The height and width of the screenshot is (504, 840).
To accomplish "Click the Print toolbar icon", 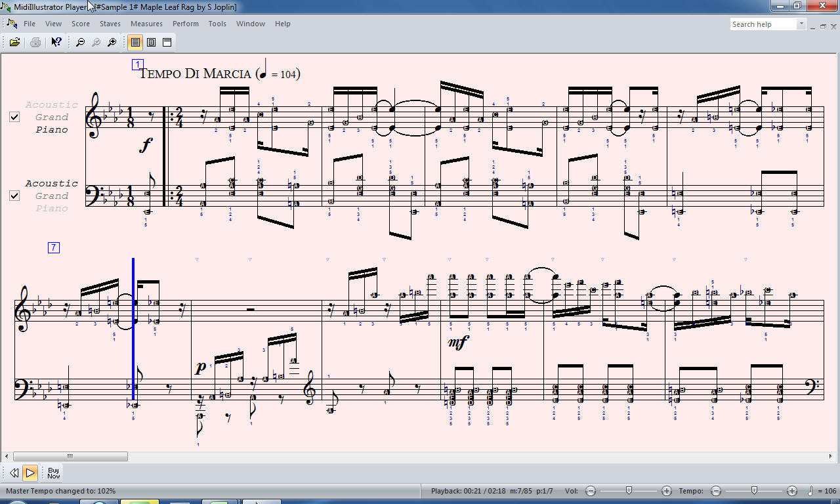I will tap(35, 42).
